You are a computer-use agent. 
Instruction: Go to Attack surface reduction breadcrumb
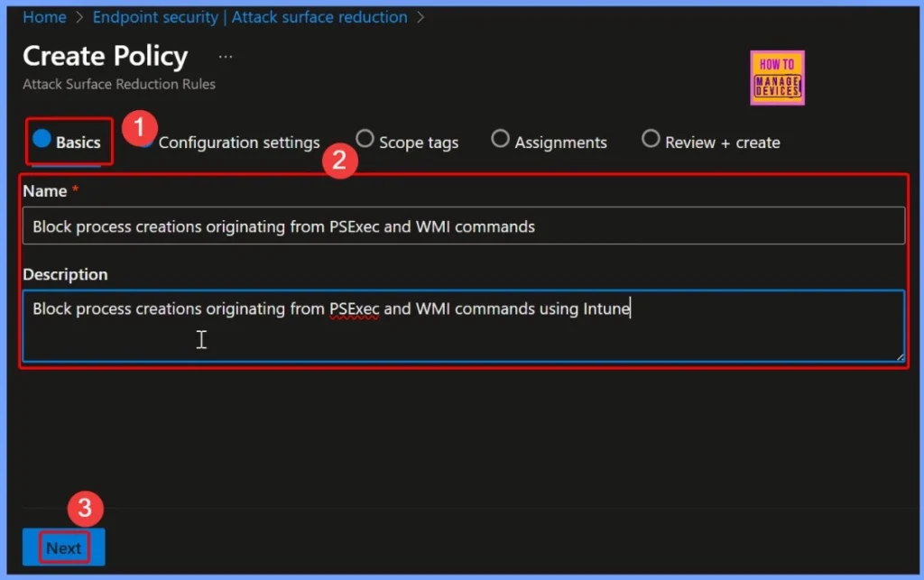click(319, 16)
